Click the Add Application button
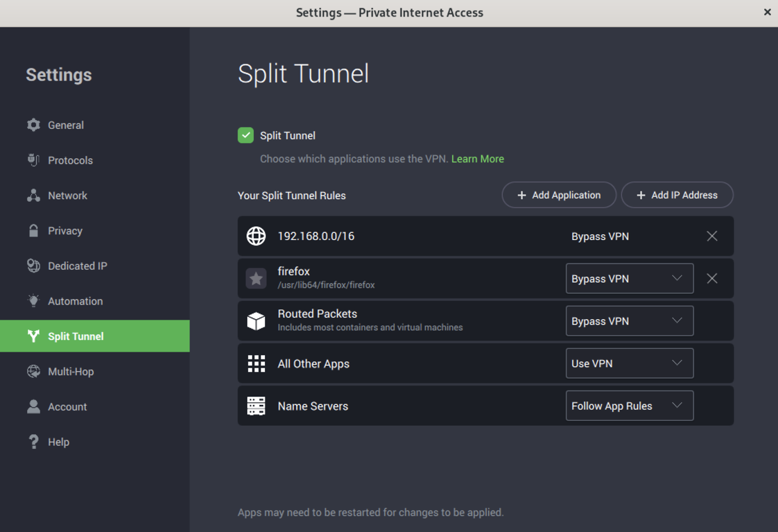This screenshot has height=532, width=778. 559,195
